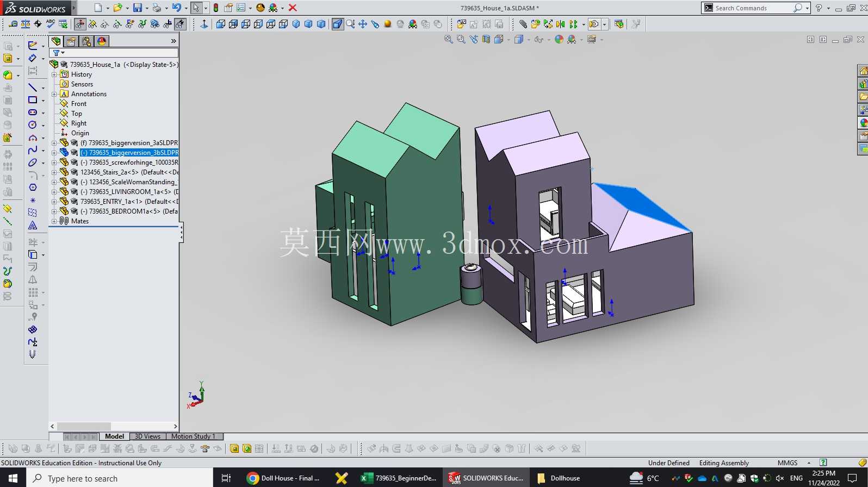
Task: Click the Windows Start button
Action: point(13,478)
